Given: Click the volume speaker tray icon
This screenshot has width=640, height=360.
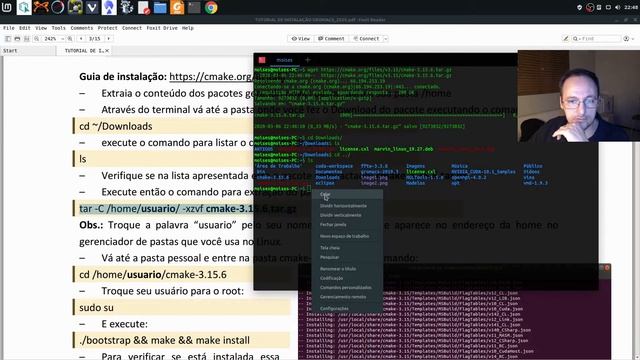Looking at the screenshot, I should 618,7.
